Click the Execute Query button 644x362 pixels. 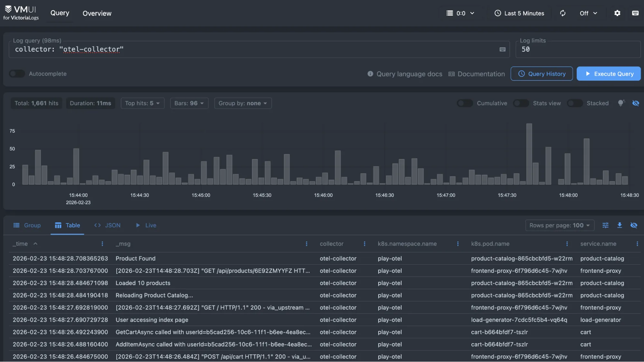608,74
